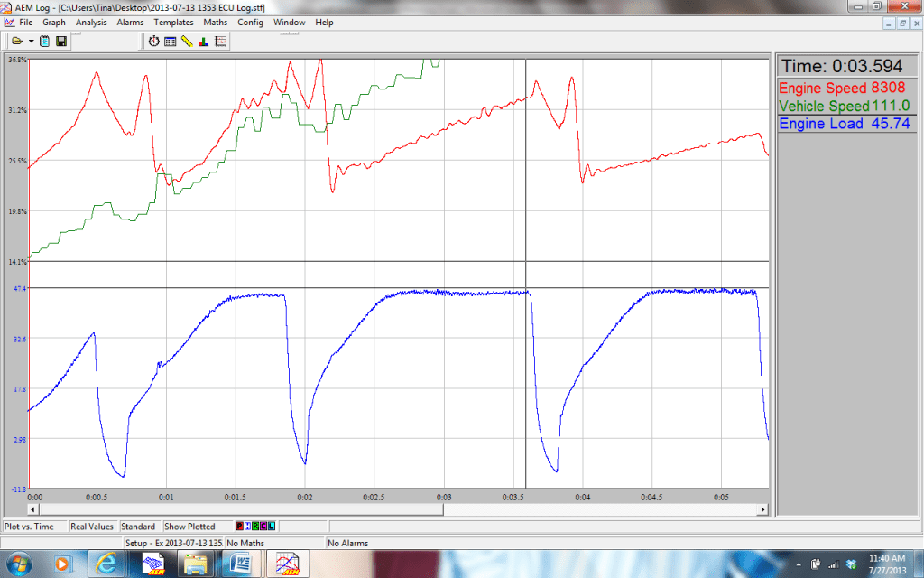Screen dimensions: 924x578
Task: Open a log file with the folder icon
Action: [16, 42]
